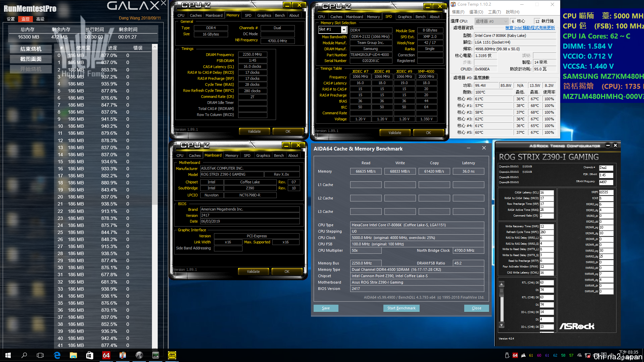The width and height of the screenshot is (644, 362).
Task: Open the Windows Start menu
Action: (8, 355)
